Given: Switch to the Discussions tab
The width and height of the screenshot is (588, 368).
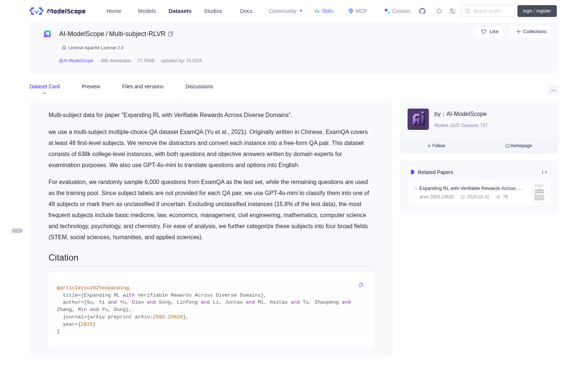Looking at the screenshot, I should [199, 86].
